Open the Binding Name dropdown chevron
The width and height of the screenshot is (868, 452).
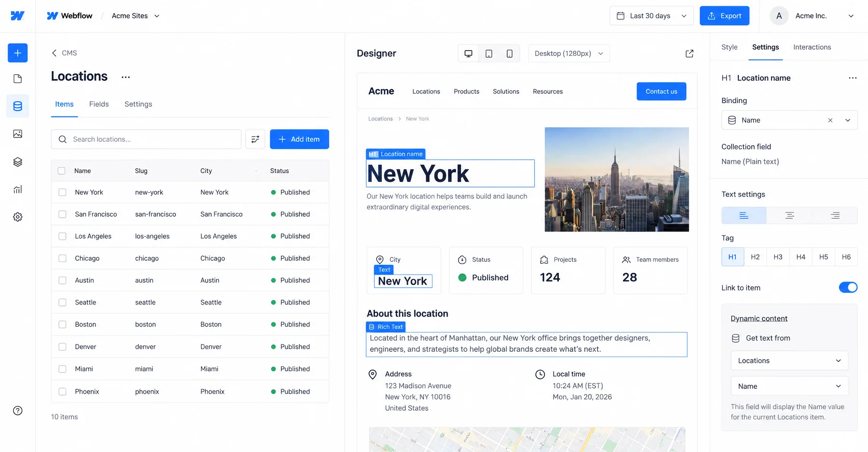point(847,120)
